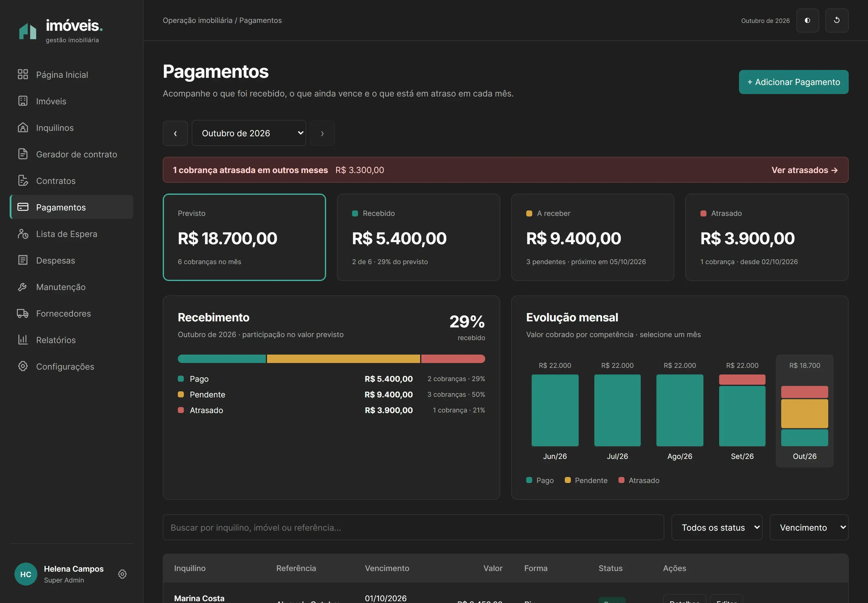Open Contratos in the sidebar menu
This screenshot has width=868, height=603.
[x=71, y=181]
